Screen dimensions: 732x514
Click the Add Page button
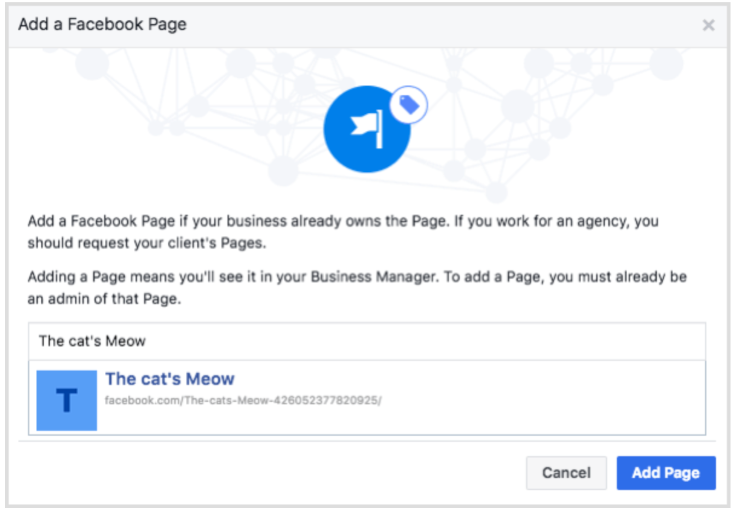pyautogui.click(x=666, y=473)
